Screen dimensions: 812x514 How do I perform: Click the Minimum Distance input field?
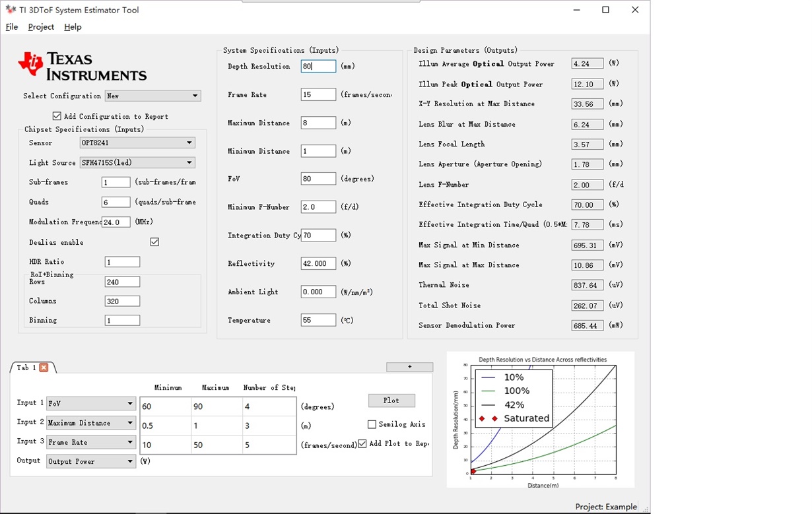point(318,151)
